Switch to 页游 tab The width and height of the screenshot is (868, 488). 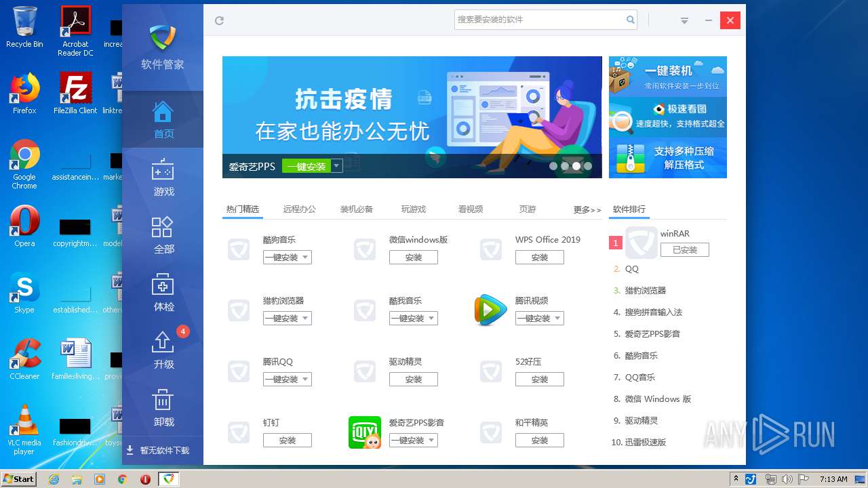pos(528,209)
